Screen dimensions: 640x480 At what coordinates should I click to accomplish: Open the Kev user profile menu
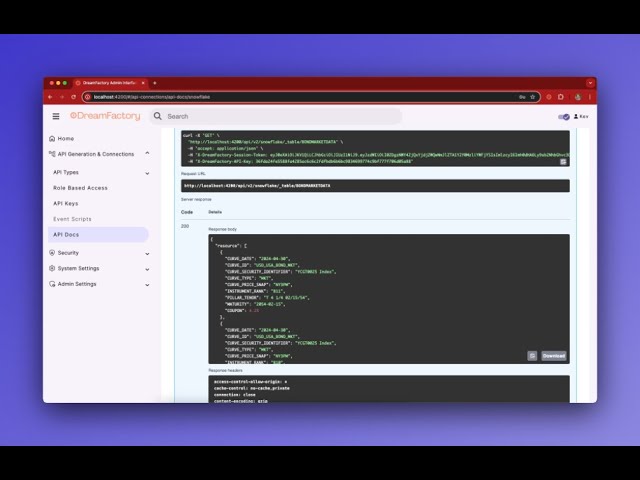point(581,117)
